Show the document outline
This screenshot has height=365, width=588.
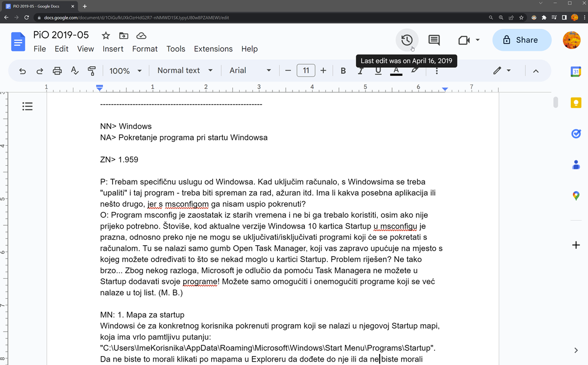coord(27,106)
